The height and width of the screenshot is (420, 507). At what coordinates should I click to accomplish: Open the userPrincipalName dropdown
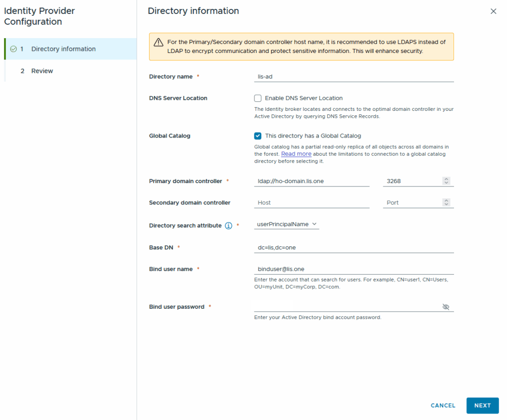pos(287,225)
